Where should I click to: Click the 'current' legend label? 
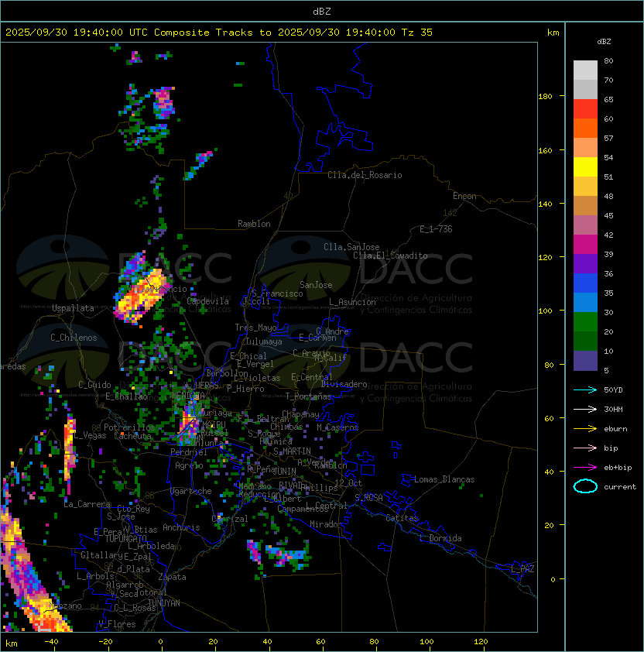coord(620,487)
